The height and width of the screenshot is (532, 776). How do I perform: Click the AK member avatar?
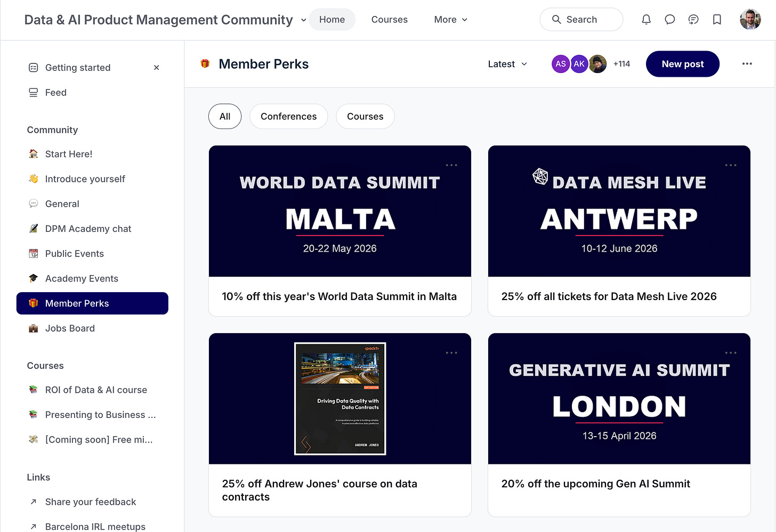pos(579,64)
